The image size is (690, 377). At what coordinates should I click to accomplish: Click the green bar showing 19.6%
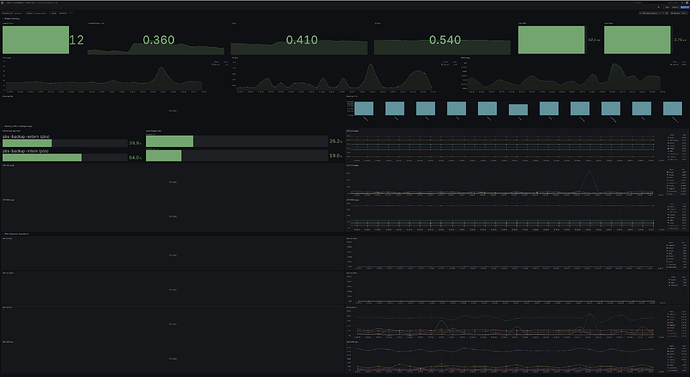click(x=164, y=156)
